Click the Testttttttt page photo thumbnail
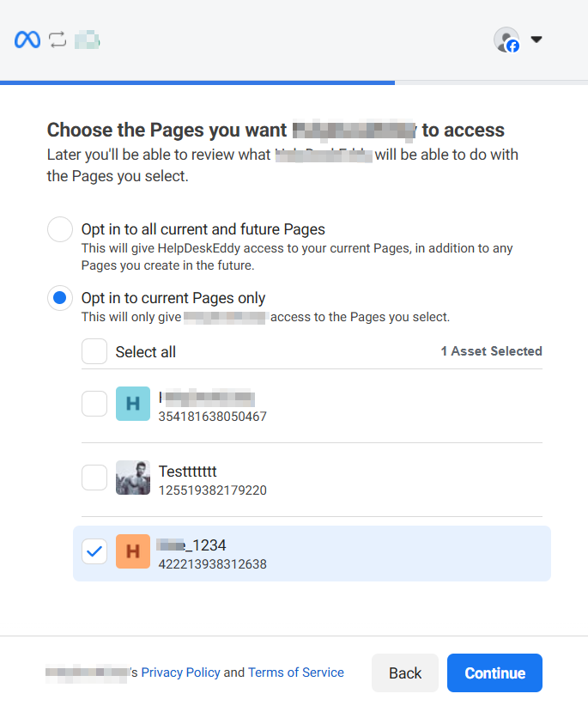The height and width of the screenshot is (712, 588). point(133,478)
